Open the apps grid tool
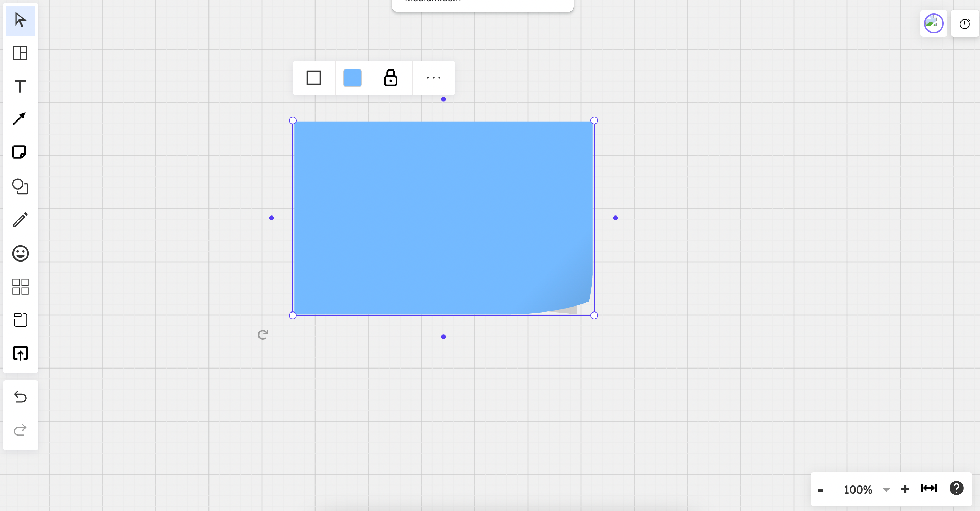Image resolution: width=980 pixels, height=511 pixels. coord(20,287)
